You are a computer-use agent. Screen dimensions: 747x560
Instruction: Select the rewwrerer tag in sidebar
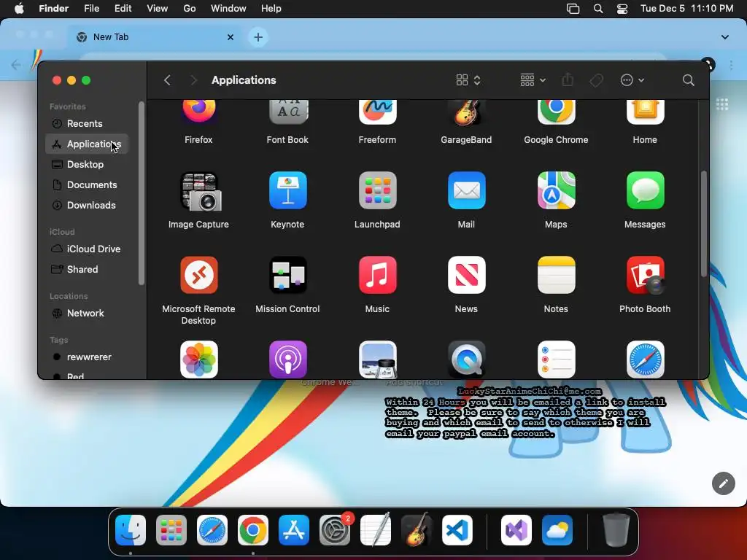point(87,357)
